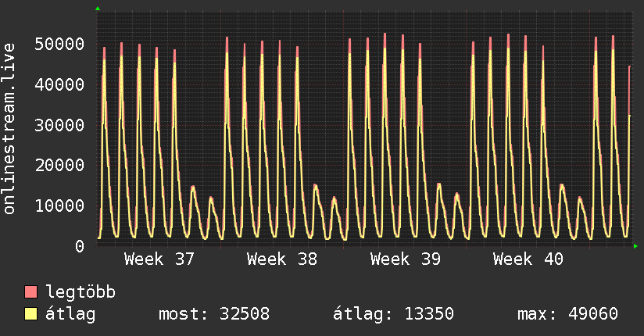Viewport: 644px width, 336px height.
Task: Click the átlag legend label text
Action: [x=70, y=314]
